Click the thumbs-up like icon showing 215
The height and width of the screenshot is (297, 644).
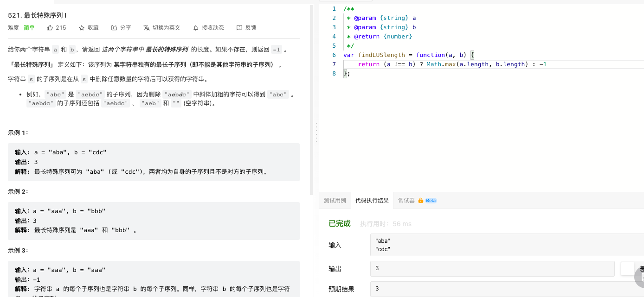pyautogui.click(x=50, y=28)
